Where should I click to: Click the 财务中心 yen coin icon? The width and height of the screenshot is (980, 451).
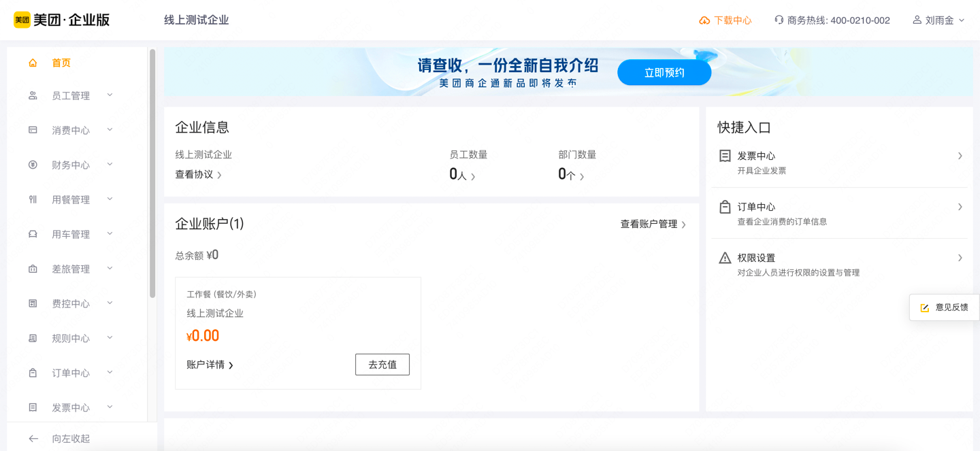point(33,165)
